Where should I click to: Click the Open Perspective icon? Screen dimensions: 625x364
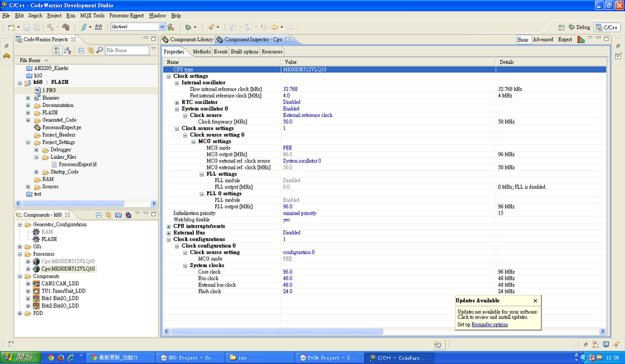click(x=561, y=27)
